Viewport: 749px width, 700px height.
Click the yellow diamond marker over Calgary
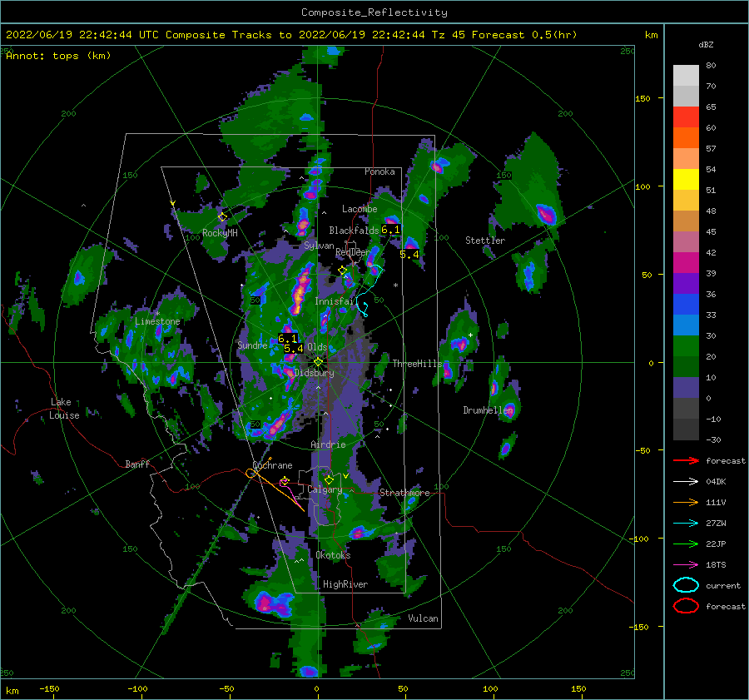pos(329,479)
